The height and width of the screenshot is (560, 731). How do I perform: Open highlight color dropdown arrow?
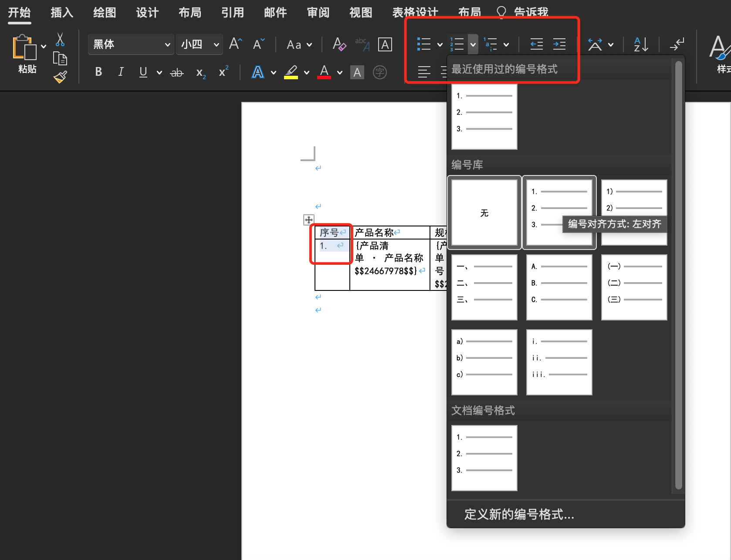(x=307, y=73)
